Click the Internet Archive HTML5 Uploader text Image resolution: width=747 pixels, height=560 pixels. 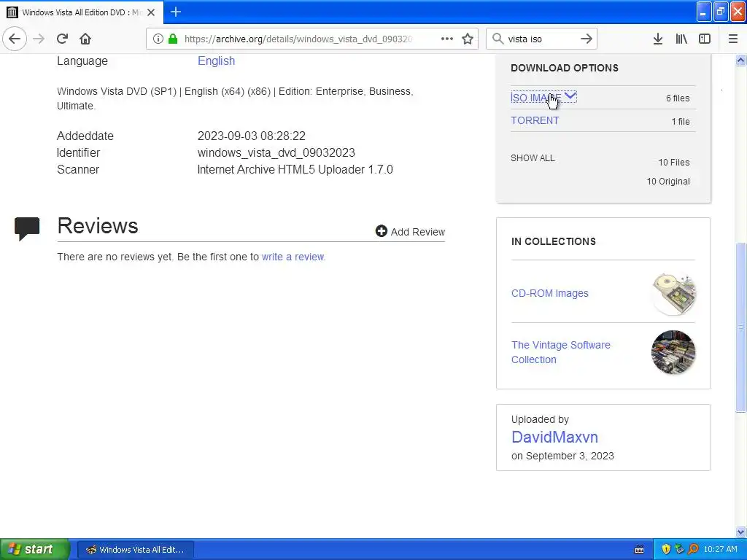pos(295,169)
